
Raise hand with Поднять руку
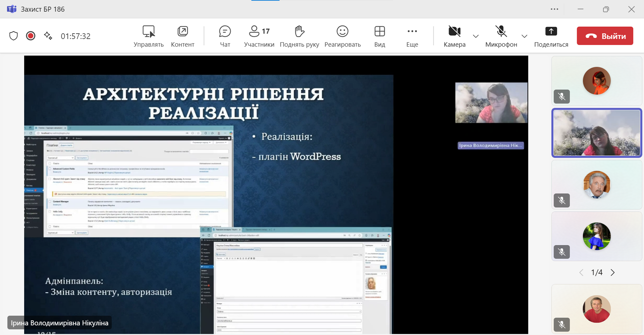click(x=299, y=36)
